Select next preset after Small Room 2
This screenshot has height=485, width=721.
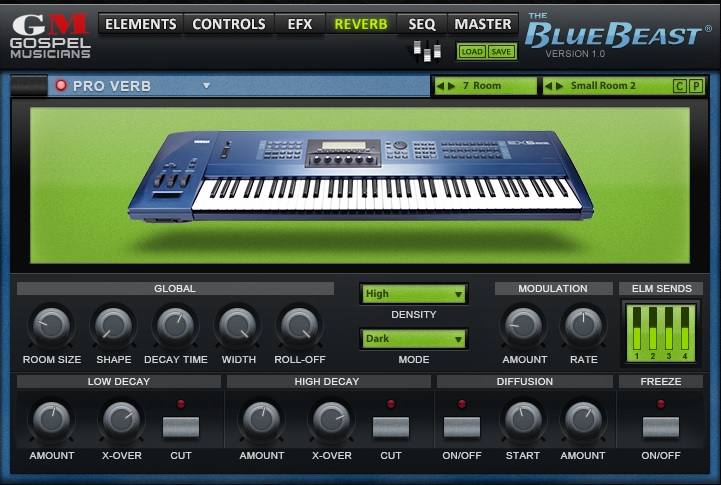click(x=559, y=86)
